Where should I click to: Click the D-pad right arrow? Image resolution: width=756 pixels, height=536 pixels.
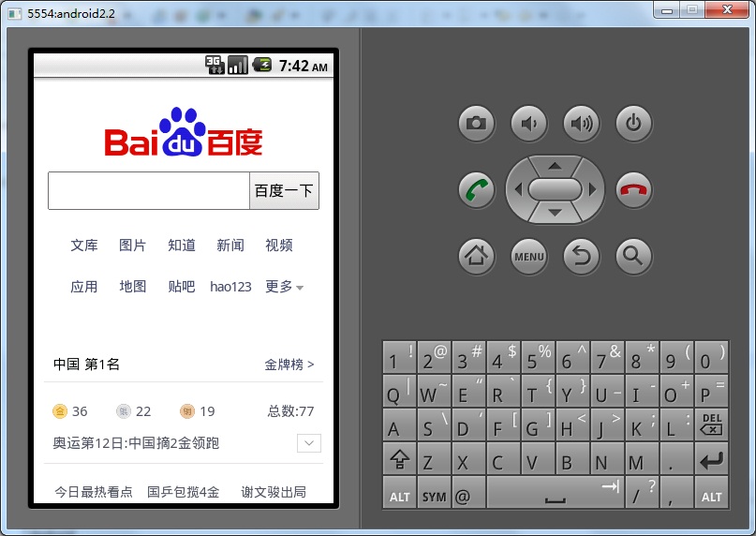(x=593, y=189)
